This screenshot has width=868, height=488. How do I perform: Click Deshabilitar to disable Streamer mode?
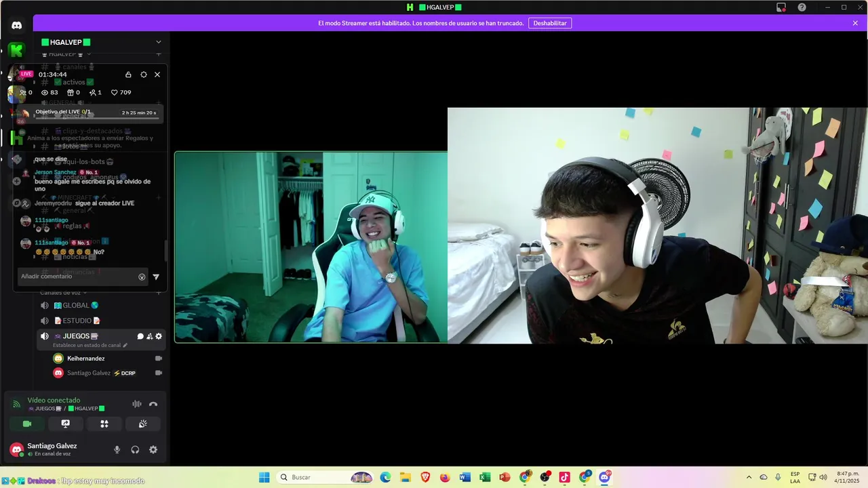(x=550, y=23)
